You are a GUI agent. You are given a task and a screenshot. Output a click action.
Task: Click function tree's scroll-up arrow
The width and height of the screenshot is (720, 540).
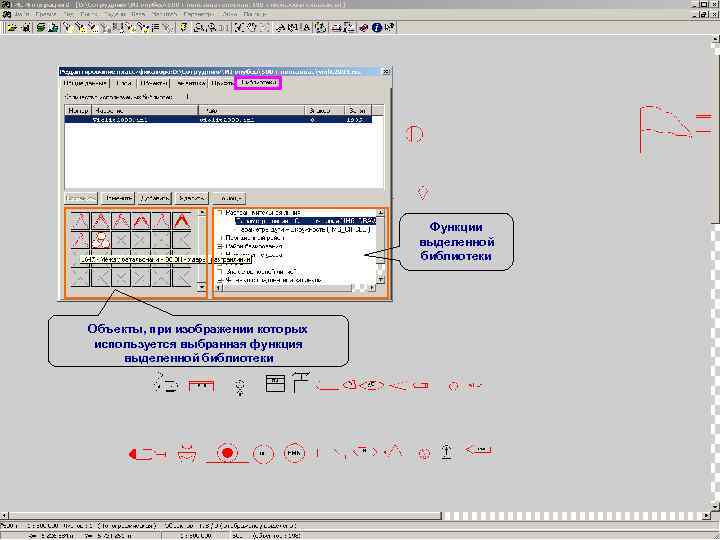(x=380, y=213)
